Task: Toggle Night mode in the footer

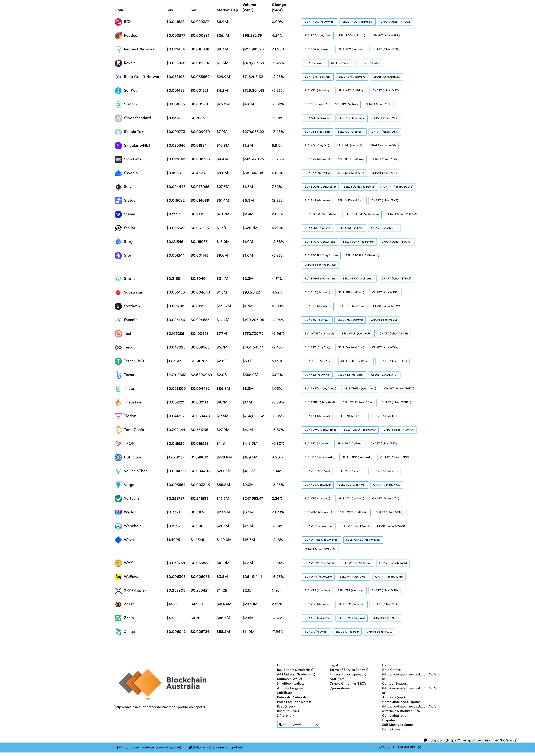Action: click(x=298, y=724)
